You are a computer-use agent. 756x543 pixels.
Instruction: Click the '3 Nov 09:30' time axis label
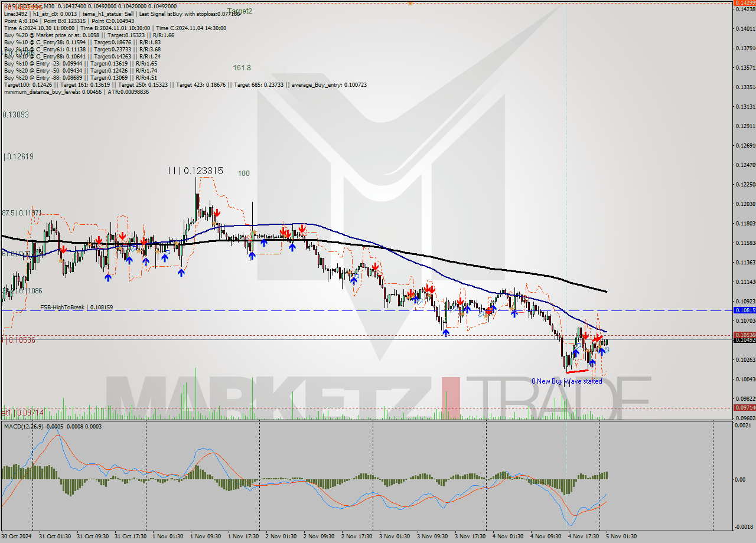pos(432,537)
